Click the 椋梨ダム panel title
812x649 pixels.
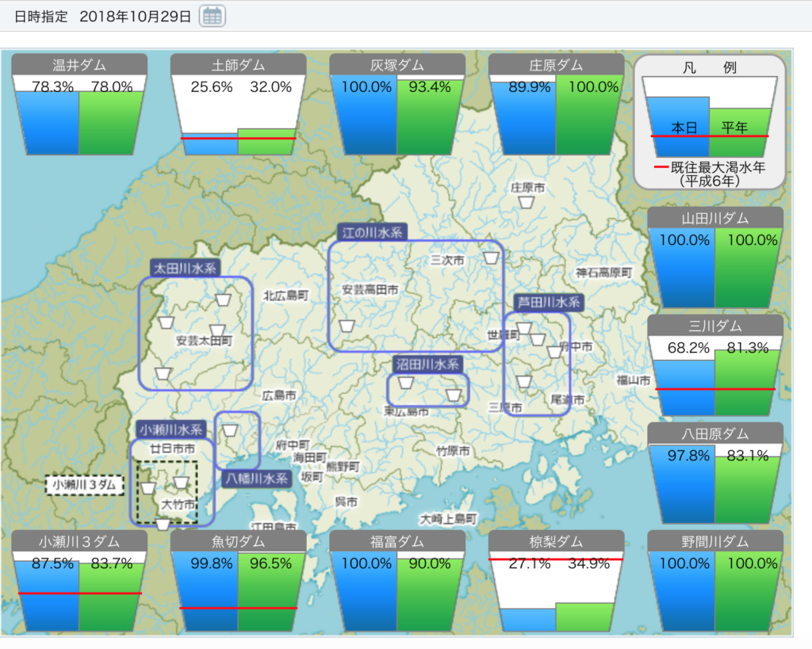[x=555, y=541]
